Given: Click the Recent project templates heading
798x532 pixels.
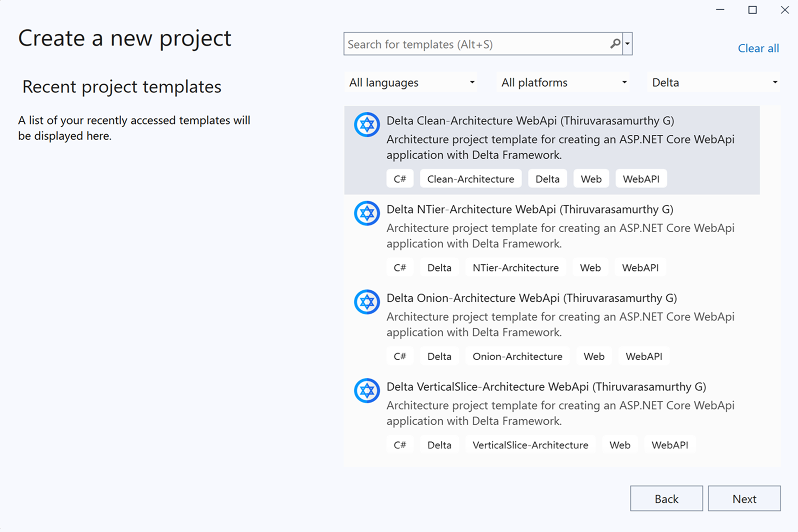Looking at the screenshot, I should (x=122, y=87).
